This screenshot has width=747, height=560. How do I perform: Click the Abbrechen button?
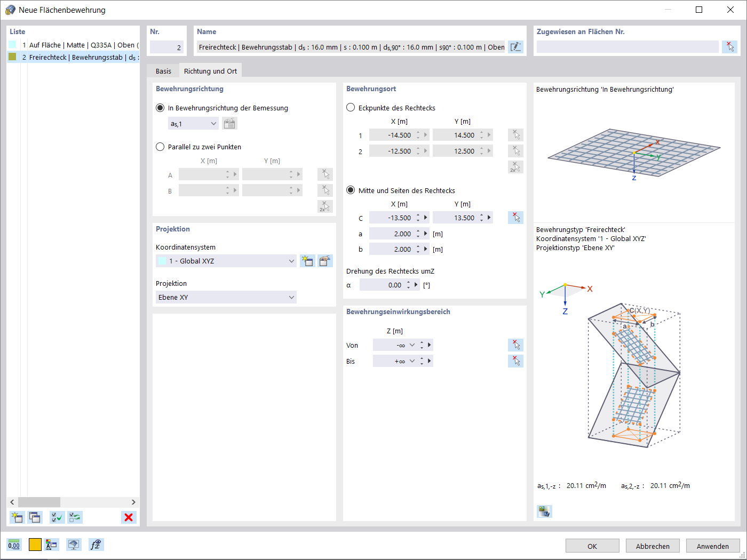653,546
